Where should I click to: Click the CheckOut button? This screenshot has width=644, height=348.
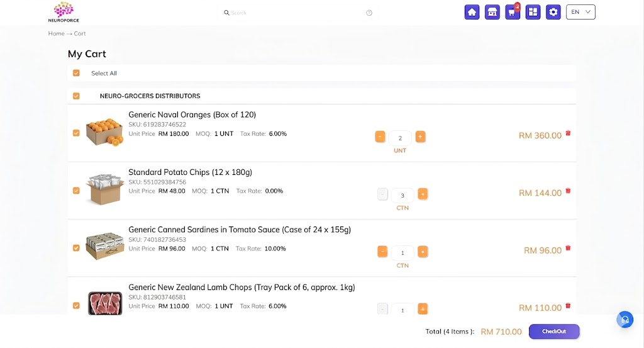(x=554, y=332)
